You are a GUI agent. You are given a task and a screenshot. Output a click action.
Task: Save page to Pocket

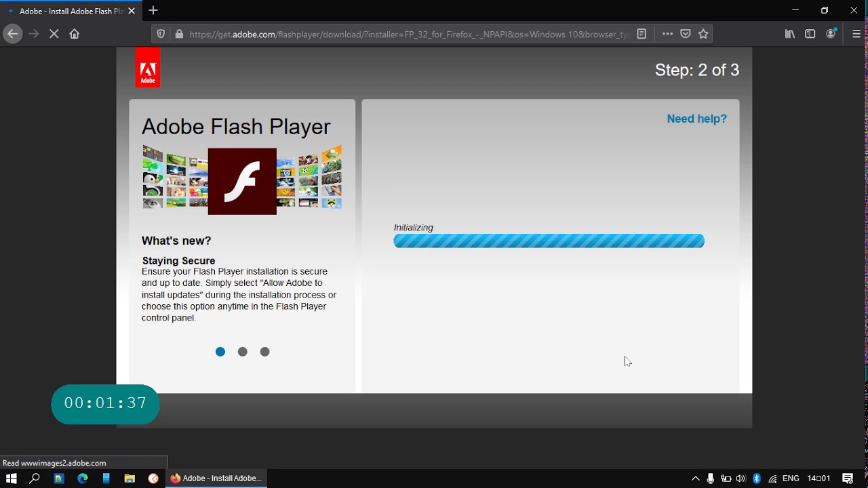point(686,34)
